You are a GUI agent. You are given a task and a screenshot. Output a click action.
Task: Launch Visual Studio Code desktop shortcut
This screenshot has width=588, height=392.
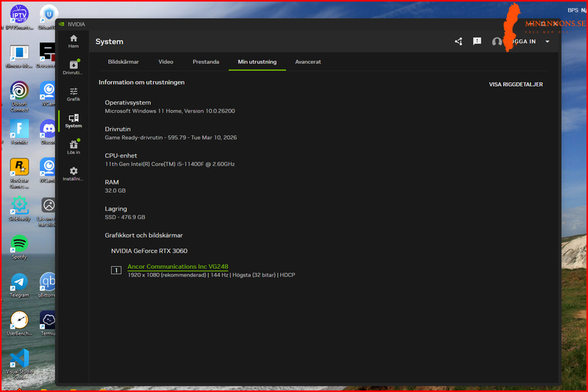tap(20, 364)
